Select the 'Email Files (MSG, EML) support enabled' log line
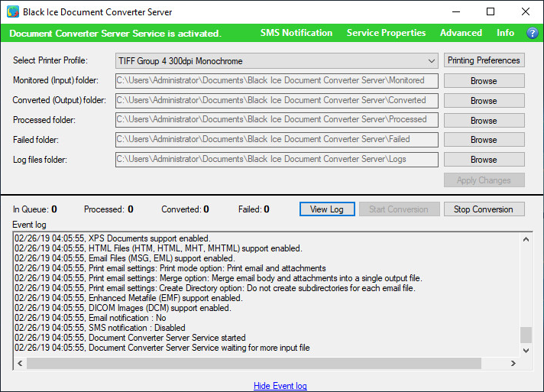Screen dimensions: 544x392 [125, 258]
